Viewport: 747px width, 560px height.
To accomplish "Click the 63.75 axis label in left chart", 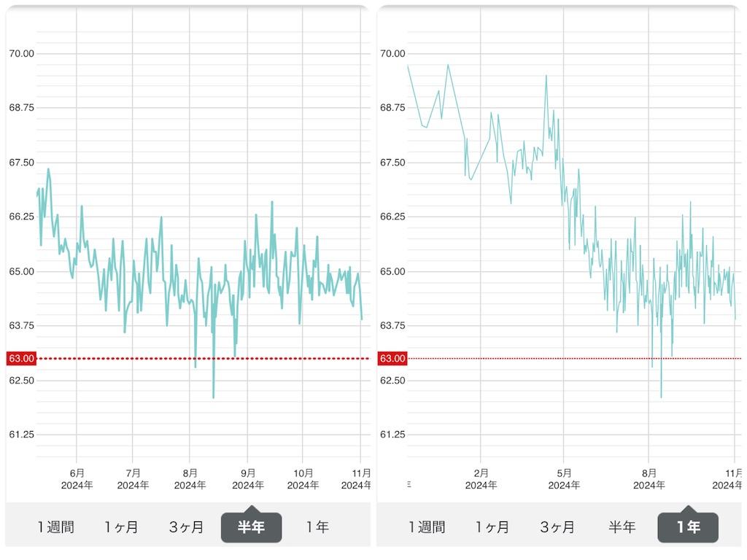I will (x=21, y=326).
